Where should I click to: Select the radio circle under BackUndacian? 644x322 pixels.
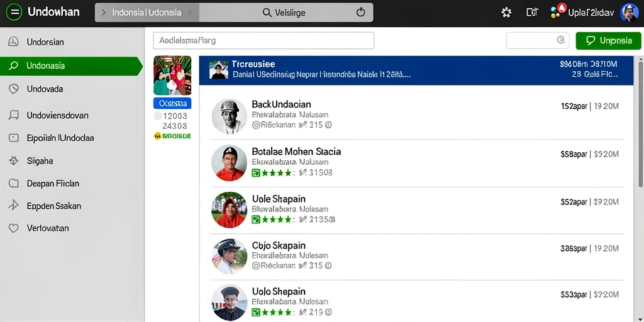(255, 125)
